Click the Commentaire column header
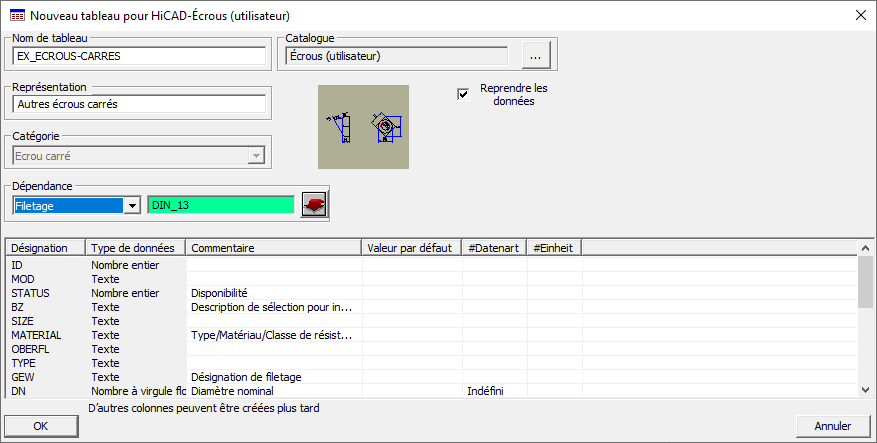 tap(274, 248)
